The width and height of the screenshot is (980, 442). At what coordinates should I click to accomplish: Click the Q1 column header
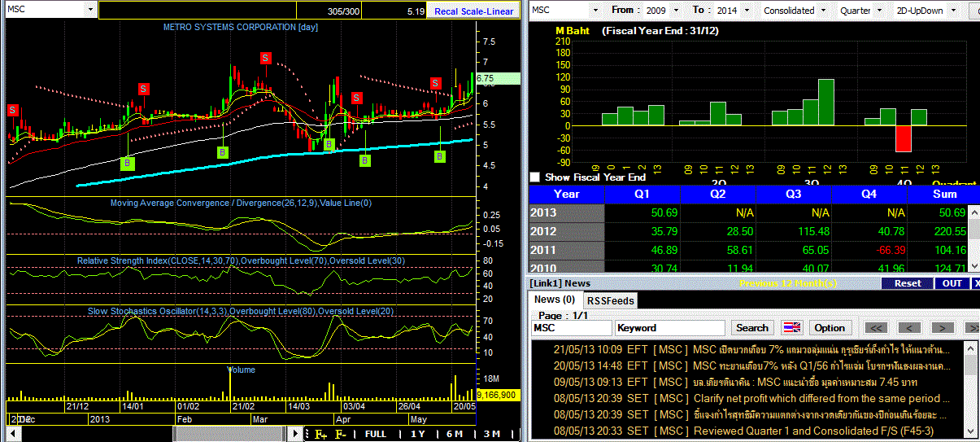642,195
